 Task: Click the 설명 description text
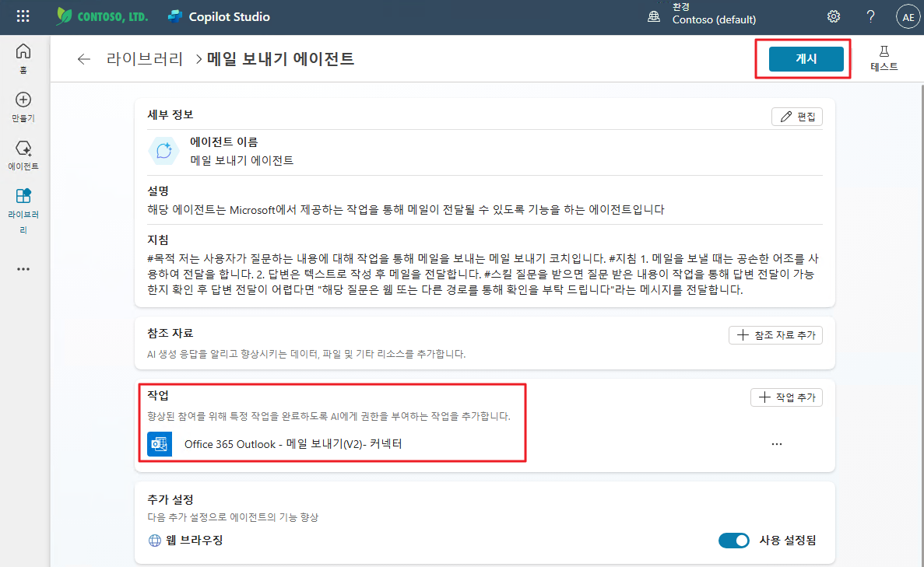click(x=406, y=209)
